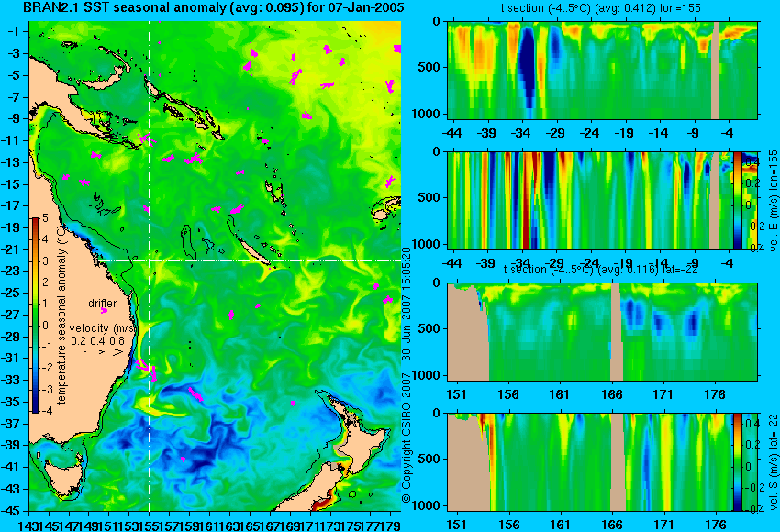Click the horizontal dashed lat=-22 section line
The image size is (780, 532).
click(251, 260)
